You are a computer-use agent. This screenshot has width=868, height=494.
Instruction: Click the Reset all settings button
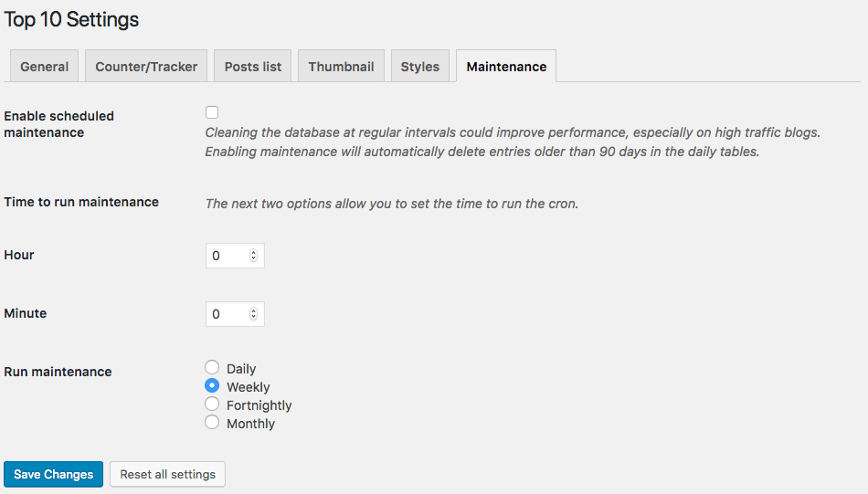pyautogui.click(x=167, y=474)
